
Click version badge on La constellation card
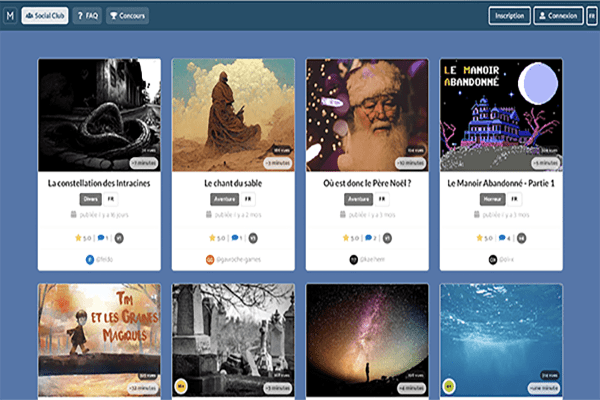[119, 238]
